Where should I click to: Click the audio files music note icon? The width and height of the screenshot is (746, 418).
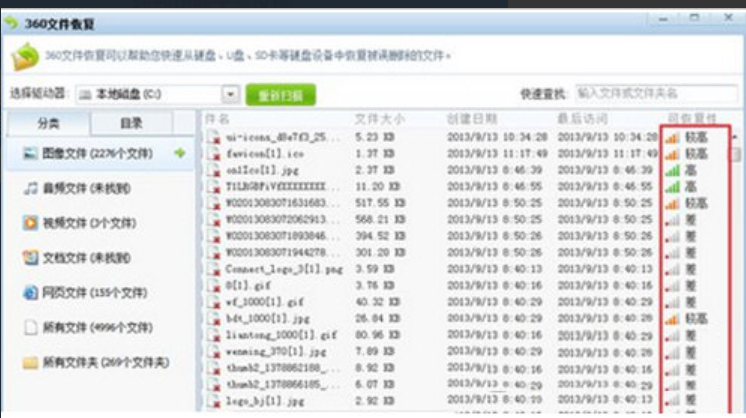coord(30,188)
